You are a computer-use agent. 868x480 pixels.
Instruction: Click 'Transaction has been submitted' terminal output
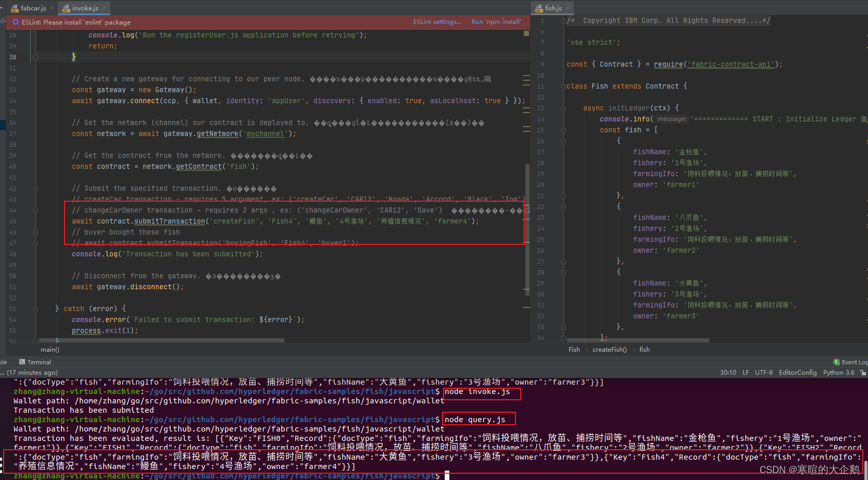pyautogui.click(x=84, y=410)
